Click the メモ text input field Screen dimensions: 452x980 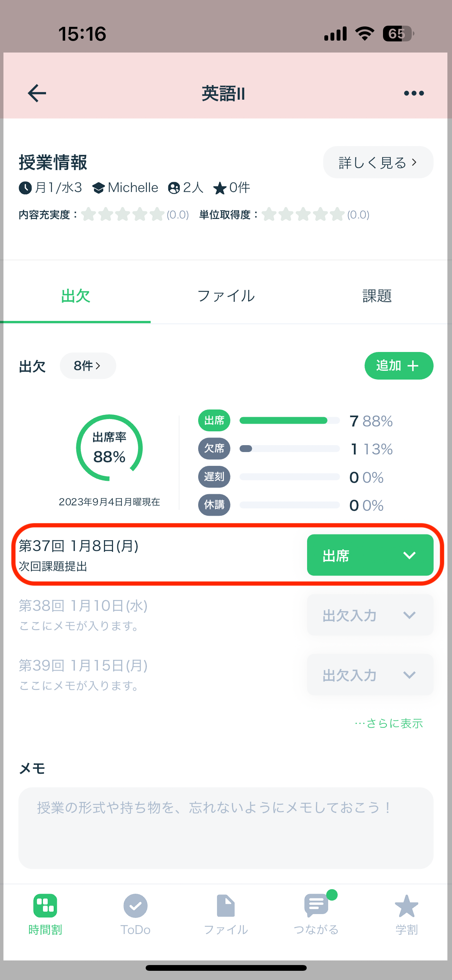226,828
